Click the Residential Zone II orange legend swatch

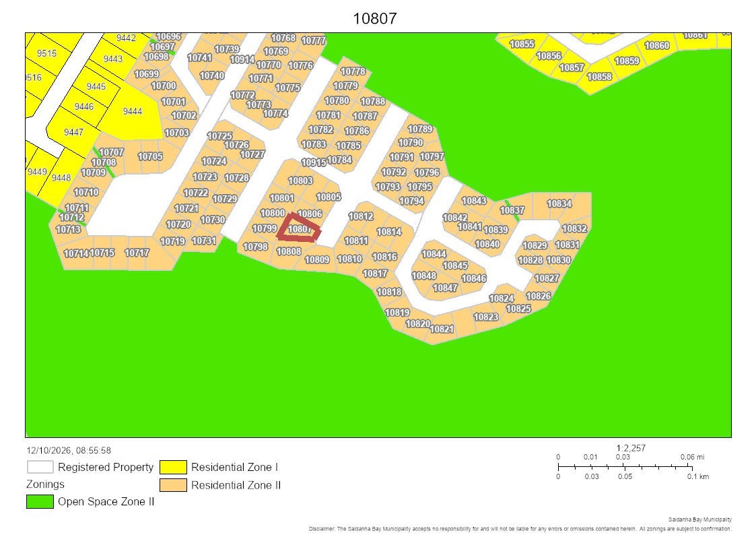click(173, 485)
